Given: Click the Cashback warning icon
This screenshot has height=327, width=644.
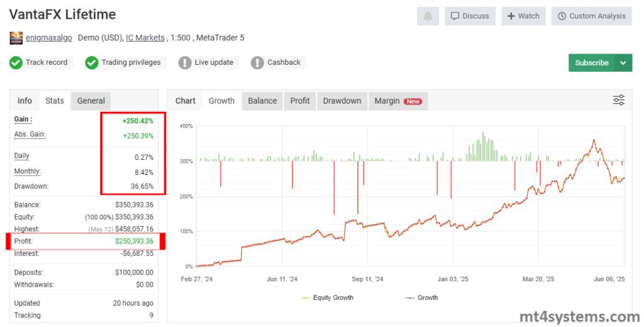Looking at the screenshot, I should coord(257,63).
